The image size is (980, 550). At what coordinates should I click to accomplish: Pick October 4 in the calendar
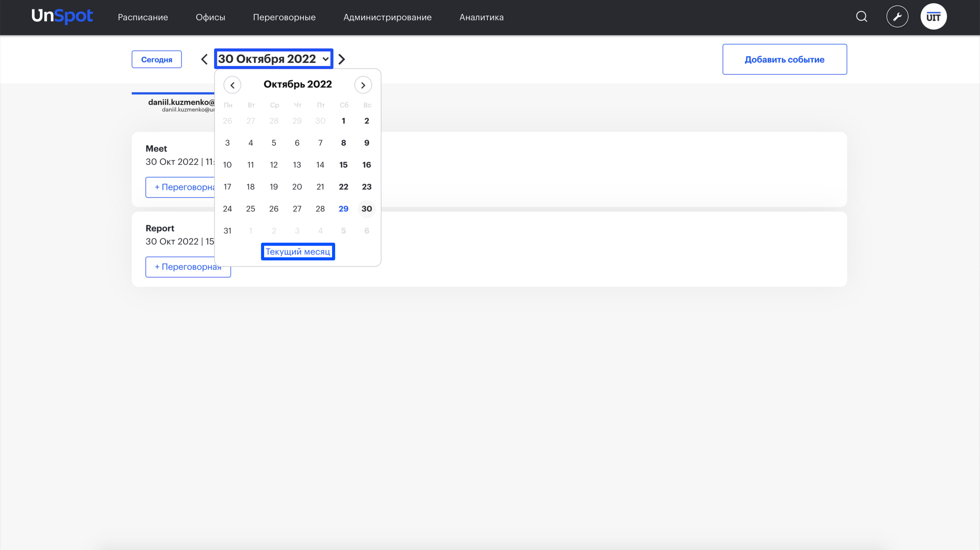click(x=251, y=143)
